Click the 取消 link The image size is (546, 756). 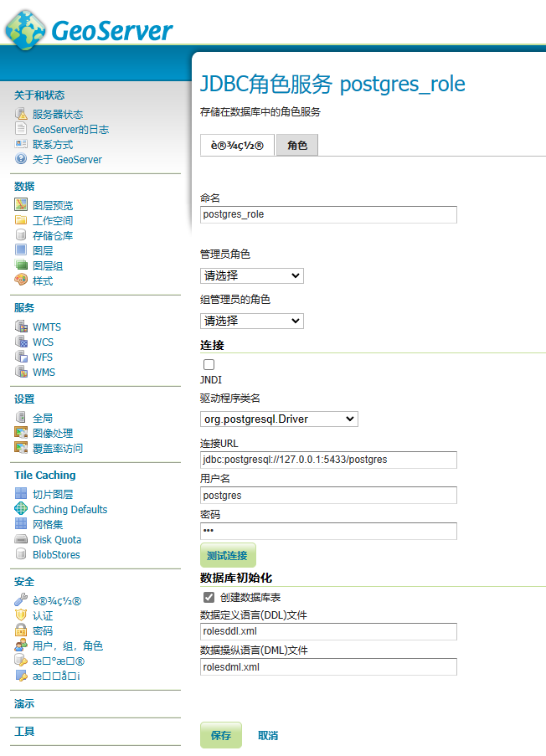coord(268,736)
